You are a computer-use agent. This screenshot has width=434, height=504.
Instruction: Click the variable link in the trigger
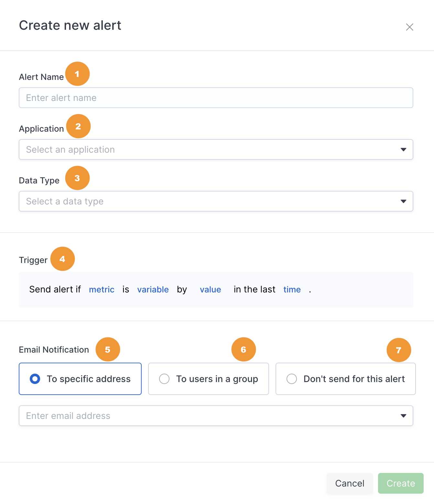coord(153,290)
